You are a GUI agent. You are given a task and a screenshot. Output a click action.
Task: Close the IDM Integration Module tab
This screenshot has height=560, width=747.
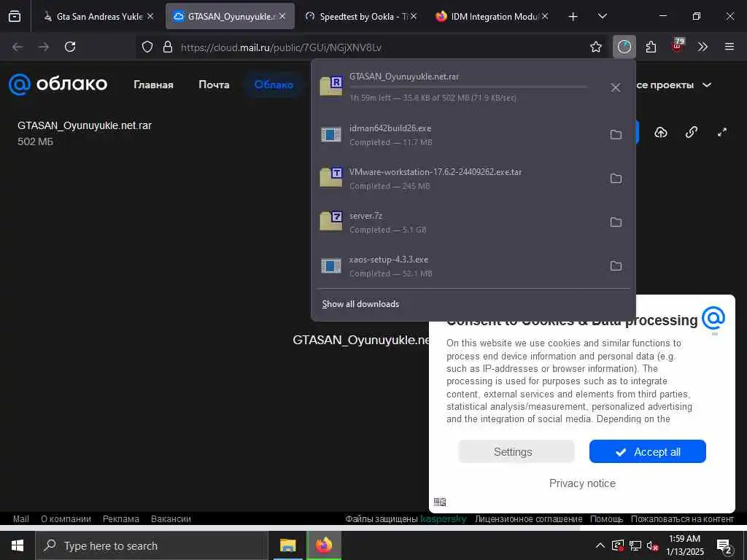545,16
